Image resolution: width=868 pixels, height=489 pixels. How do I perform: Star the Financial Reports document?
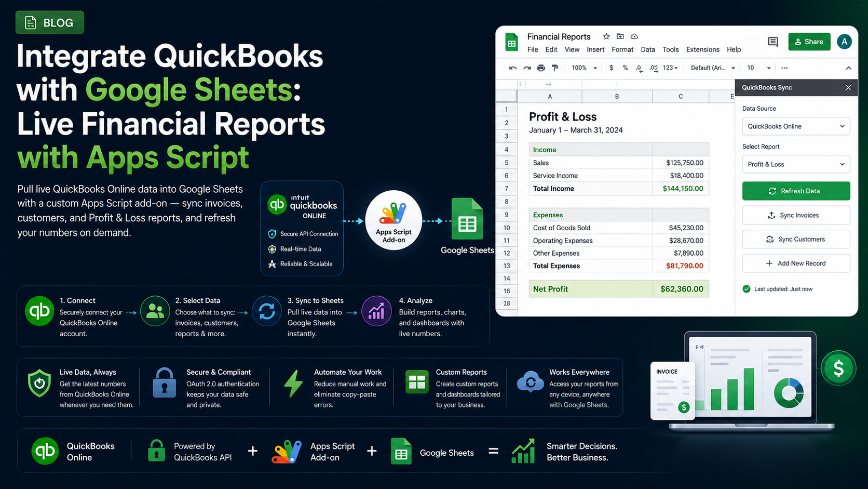(x=606, y=36)
